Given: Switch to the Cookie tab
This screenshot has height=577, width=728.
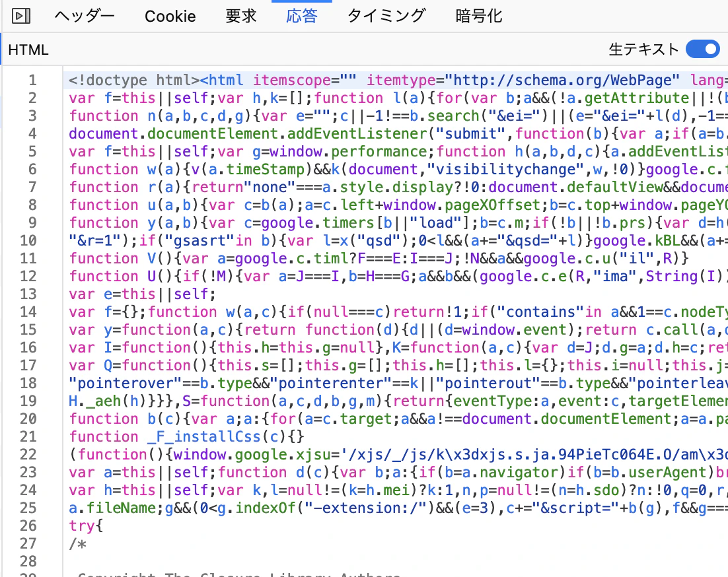Looking at the screenshot, I should [x=170, y=17].
